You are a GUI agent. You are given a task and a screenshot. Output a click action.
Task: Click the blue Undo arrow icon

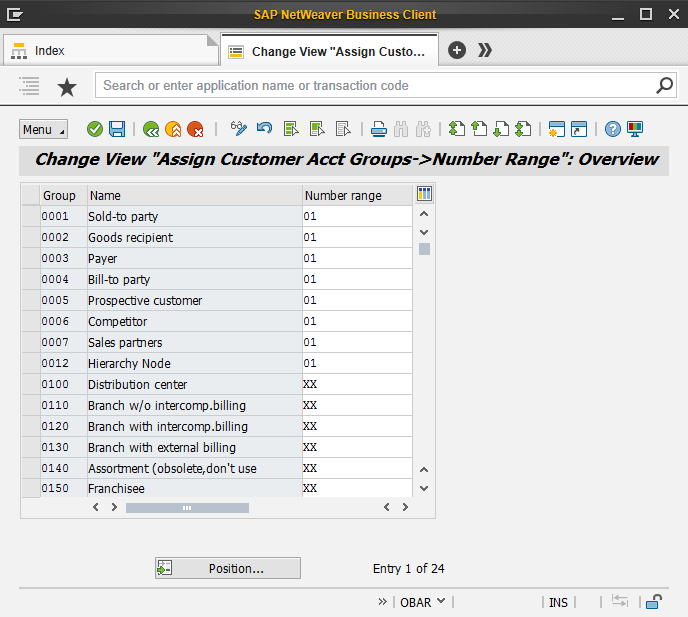(x=264, y=129)
